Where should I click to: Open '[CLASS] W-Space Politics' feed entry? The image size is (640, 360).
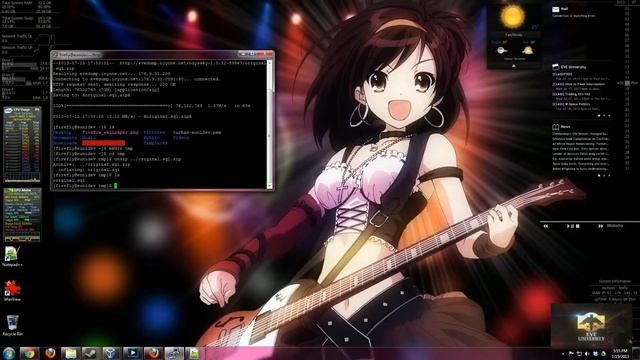(571, 104)
